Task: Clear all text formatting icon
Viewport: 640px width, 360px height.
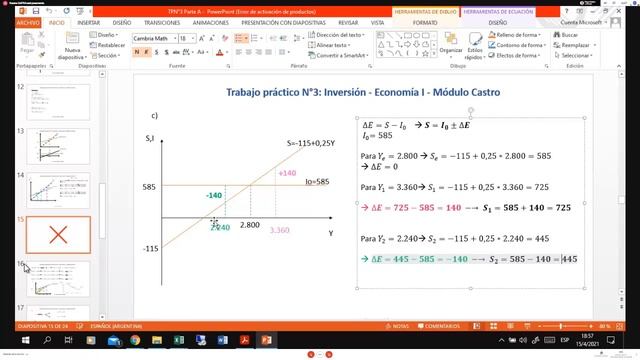Action: (225, 38)
